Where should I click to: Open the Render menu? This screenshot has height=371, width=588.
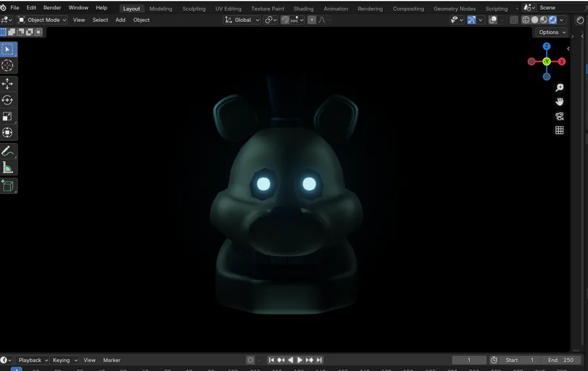tap(52, 7)
